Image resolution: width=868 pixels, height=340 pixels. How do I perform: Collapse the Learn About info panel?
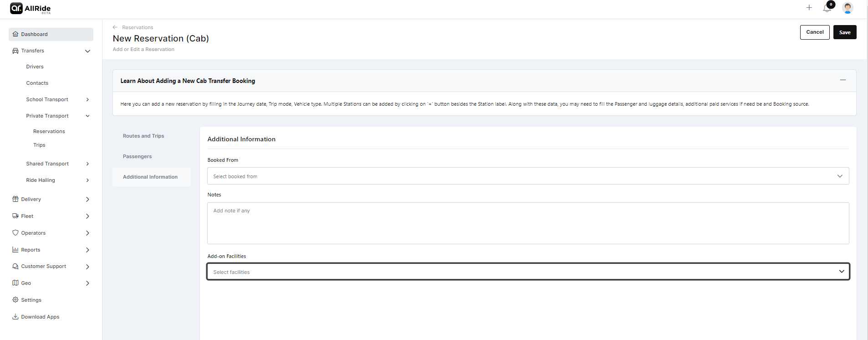pyautogui.click(x=842, y=80)
